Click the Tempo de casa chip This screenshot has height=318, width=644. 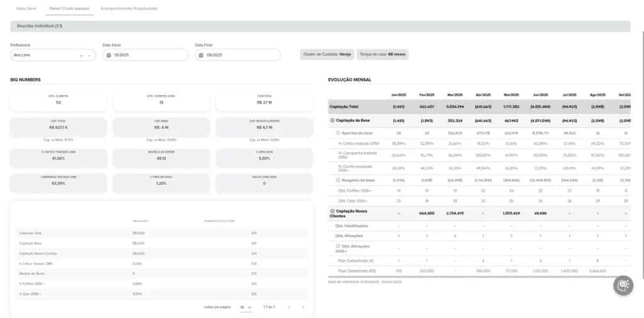382,55
